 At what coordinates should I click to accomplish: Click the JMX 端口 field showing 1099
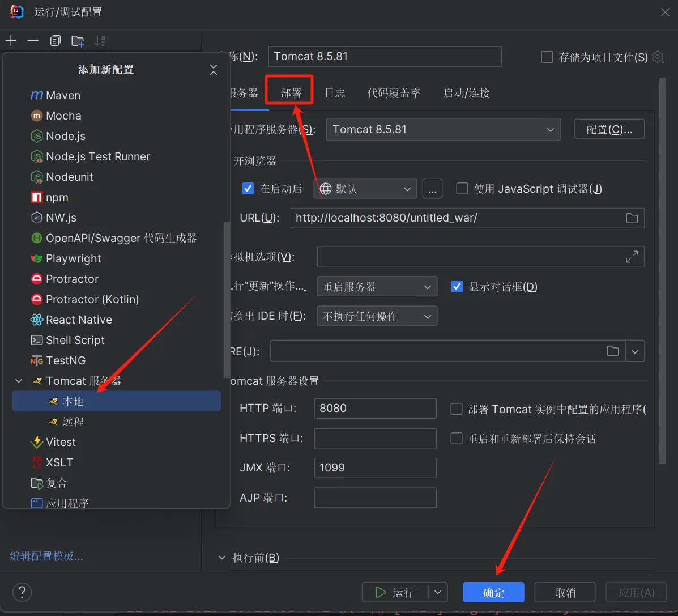click(x=375, y=468)
